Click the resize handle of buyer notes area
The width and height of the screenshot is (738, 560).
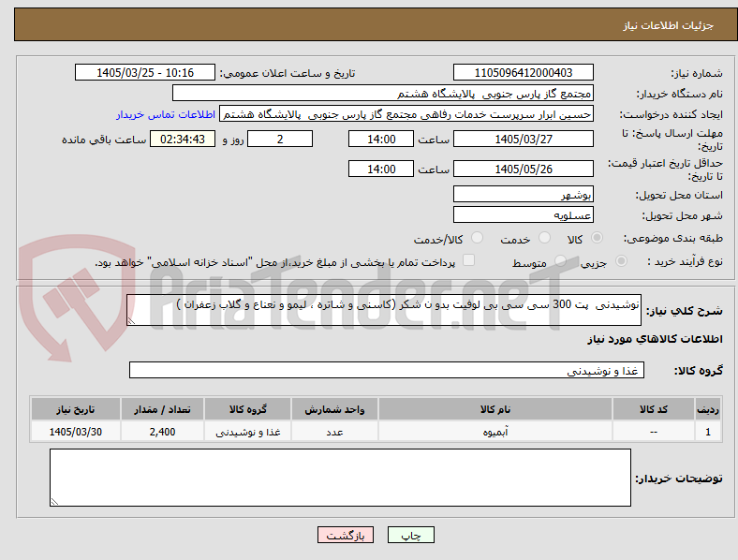pyautogui.click(x=54, y=502)
